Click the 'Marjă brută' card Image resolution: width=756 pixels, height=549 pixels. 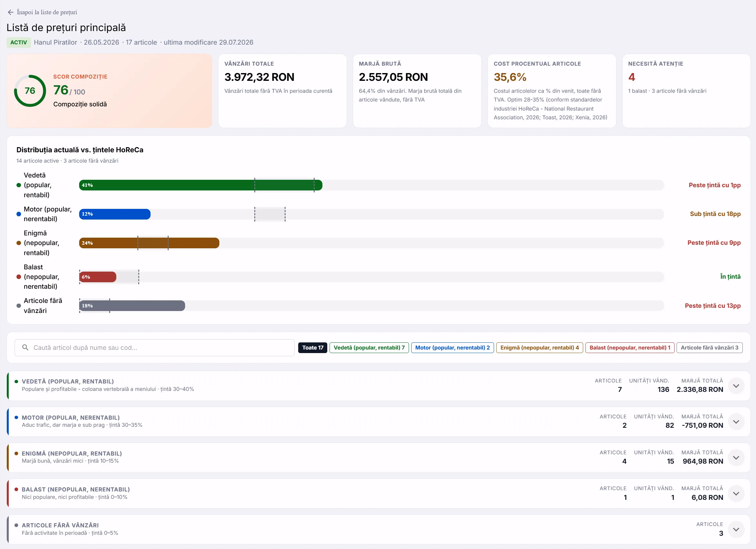417,91
